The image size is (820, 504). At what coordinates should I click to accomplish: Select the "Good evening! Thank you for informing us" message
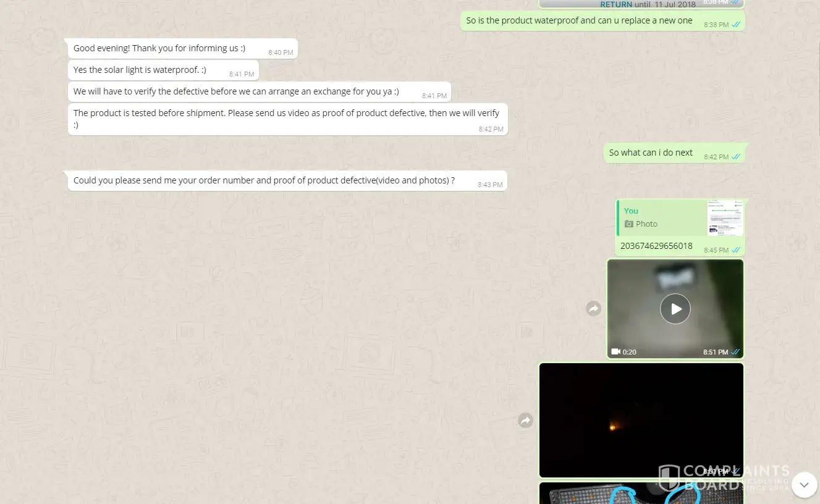point(159,48)
